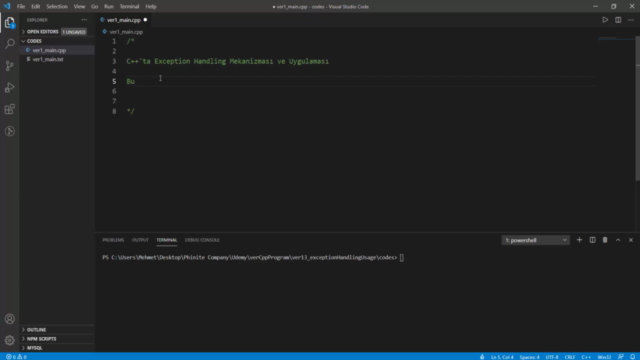The height and width of the screenshot is (360, 640).
Task: Create a new terminal with plus icon
Action: tap(579, 240)
